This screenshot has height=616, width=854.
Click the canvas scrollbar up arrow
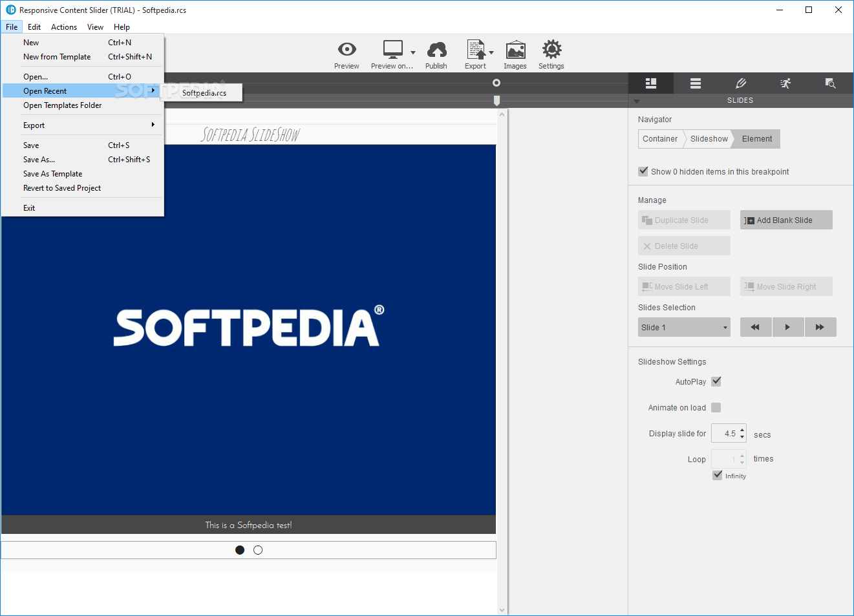point(502,114)
